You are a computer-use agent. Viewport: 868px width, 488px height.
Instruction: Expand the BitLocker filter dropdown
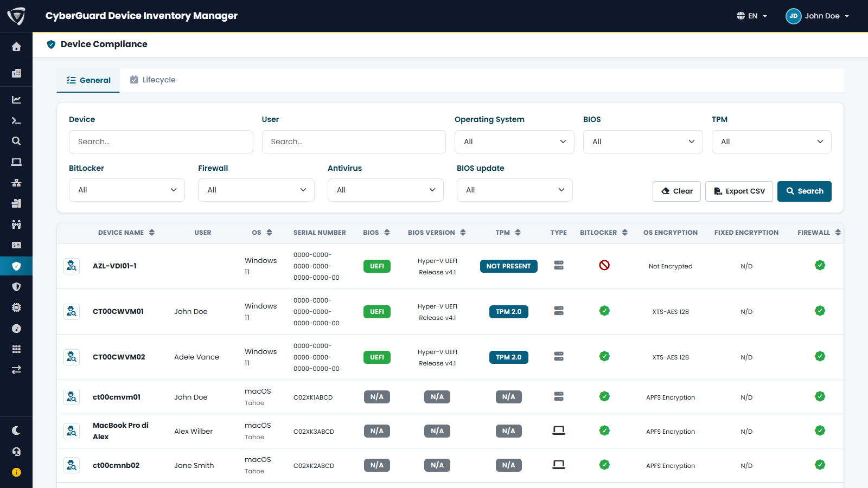[127, 190]
